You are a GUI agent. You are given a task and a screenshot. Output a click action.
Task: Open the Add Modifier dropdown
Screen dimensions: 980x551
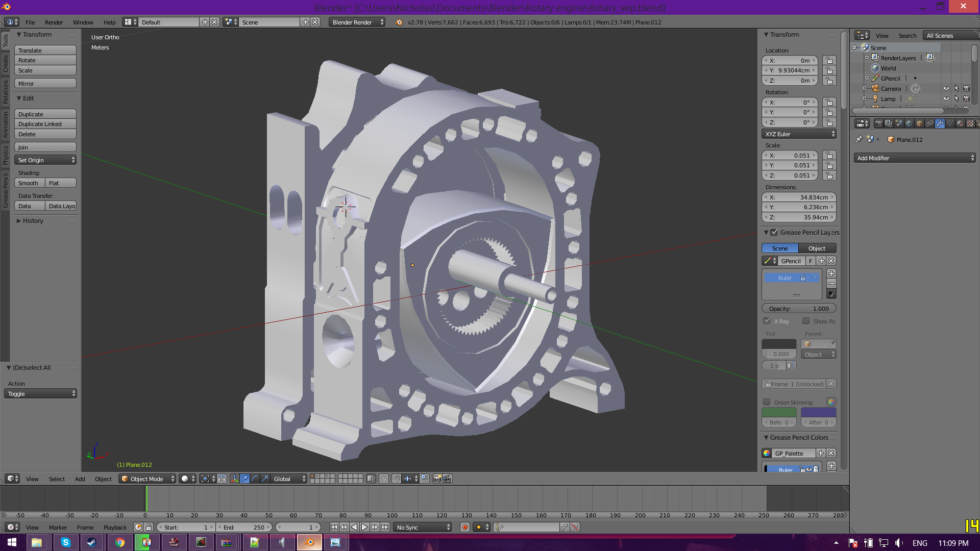point(914,158)
